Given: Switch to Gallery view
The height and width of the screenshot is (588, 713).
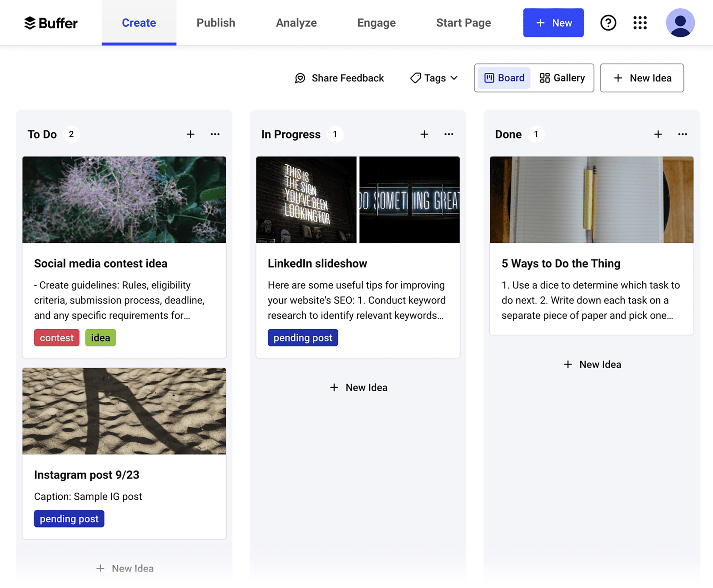Looking at the screenshot, I should coord(562,78).
